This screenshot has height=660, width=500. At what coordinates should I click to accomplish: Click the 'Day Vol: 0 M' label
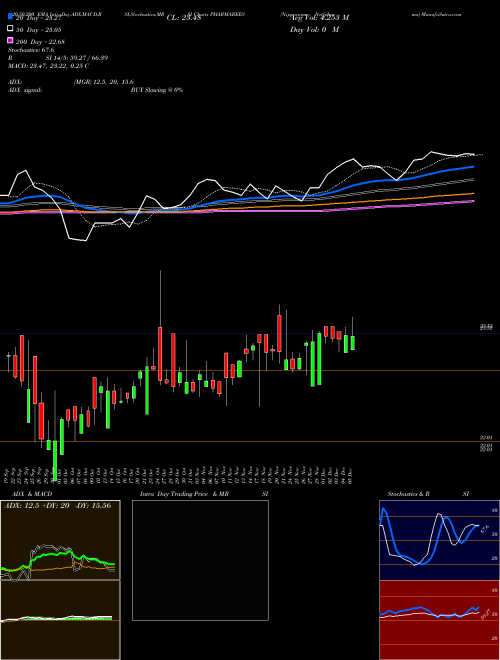314,29
